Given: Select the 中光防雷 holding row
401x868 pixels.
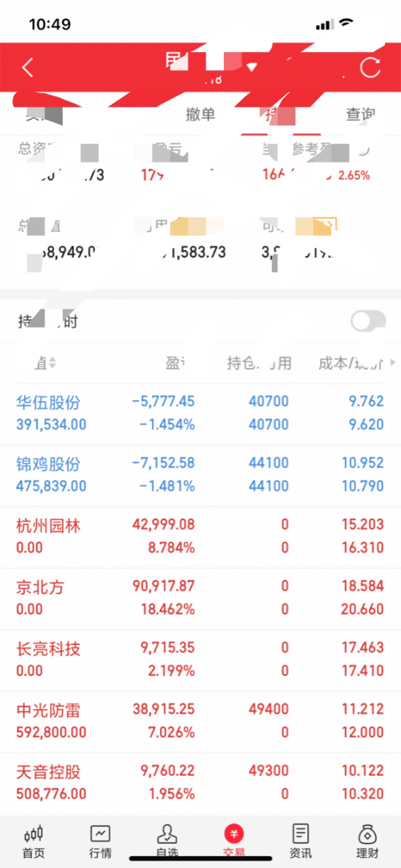Looking at the screenshot, I should (200, 722).
